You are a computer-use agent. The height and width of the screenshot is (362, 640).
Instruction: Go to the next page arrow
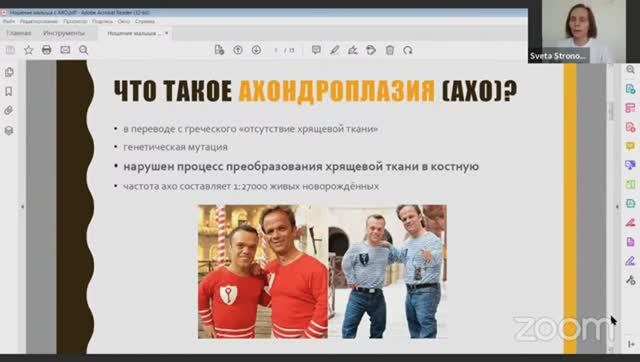tap(256, 50)
